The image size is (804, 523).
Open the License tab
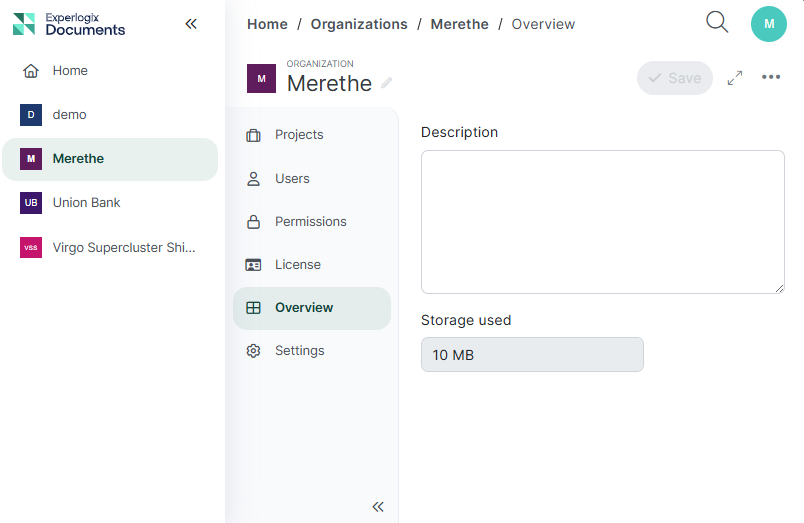coord(312,265)
